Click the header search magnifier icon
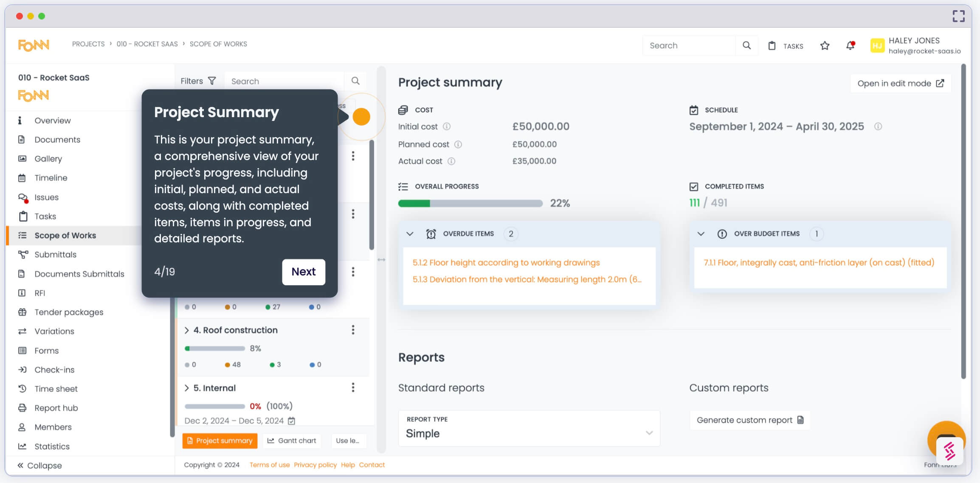This screenshot has height=483, width=980. pyautogui.click(x=746, y=45)
